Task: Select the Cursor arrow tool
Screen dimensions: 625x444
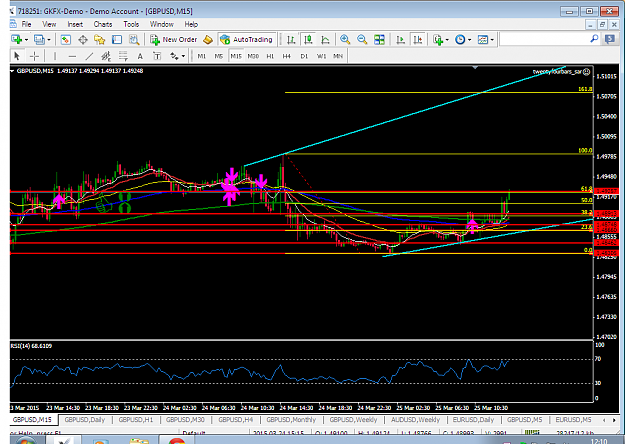Action: pyautogui.click(x=17, y=56)
